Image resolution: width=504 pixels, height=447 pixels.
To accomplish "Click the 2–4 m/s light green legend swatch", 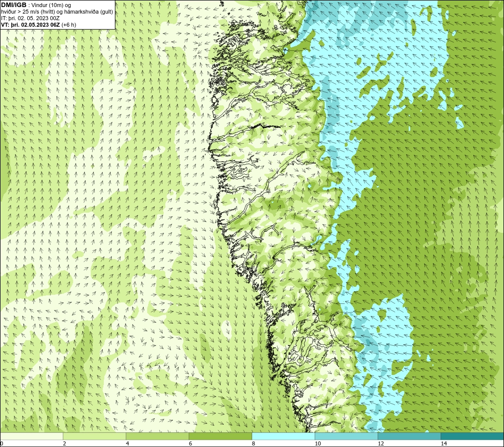I will [x=95, y=436].
